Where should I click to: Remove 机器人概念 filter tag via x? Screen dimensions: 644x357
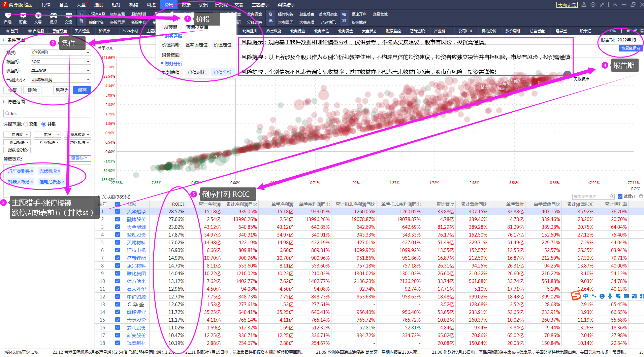point(32,182)
